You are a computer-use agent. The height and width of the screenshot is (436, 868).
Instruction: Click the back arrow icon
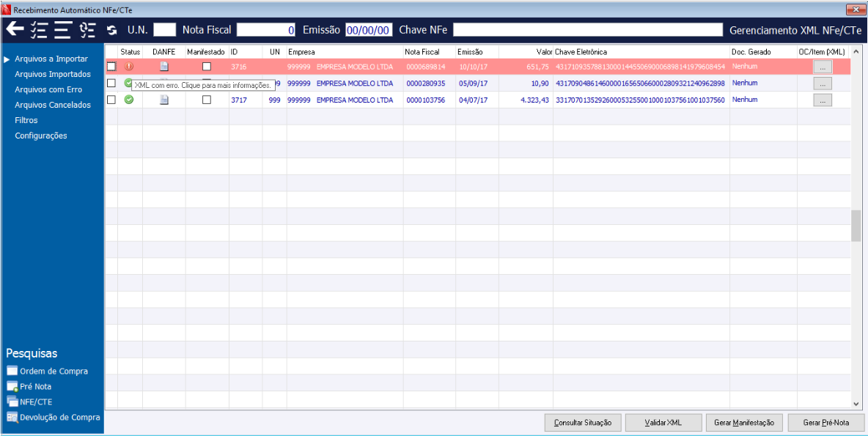point(15,30)
